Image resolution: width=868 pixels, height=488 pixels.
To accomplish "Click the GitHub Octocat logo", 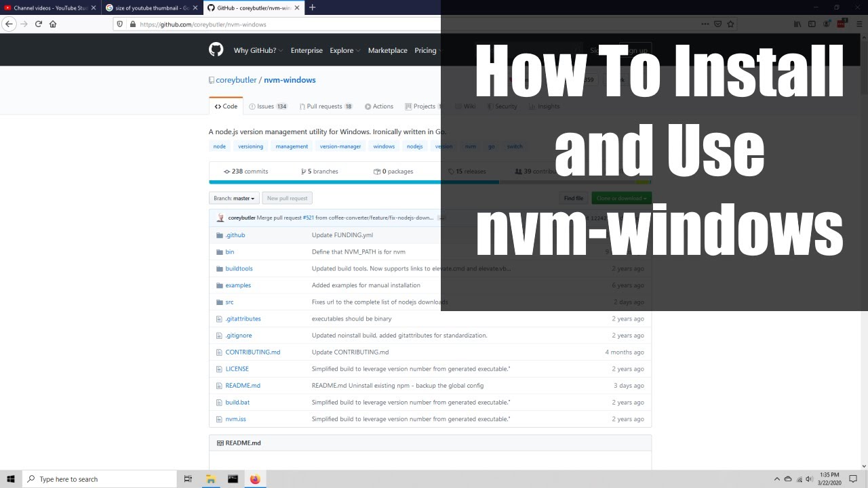I will tap(216, 49).
